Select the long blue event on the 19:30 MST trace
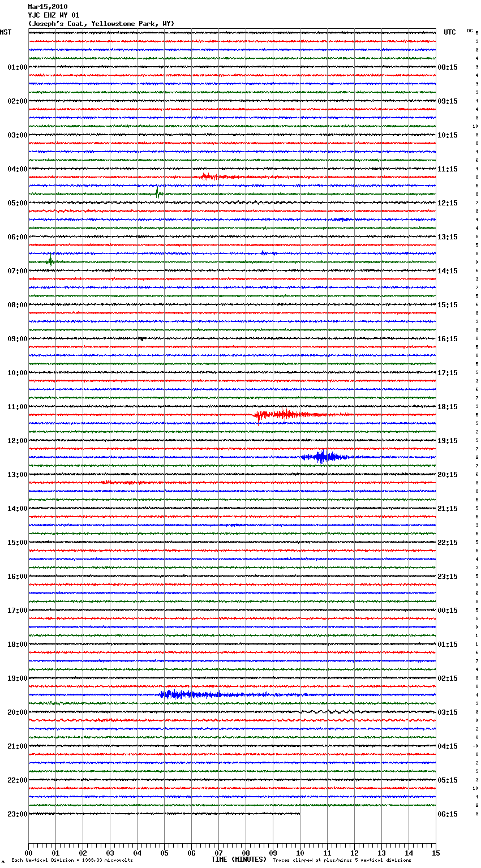This screenshot has width=481, height=868. (x=181, y=694)
